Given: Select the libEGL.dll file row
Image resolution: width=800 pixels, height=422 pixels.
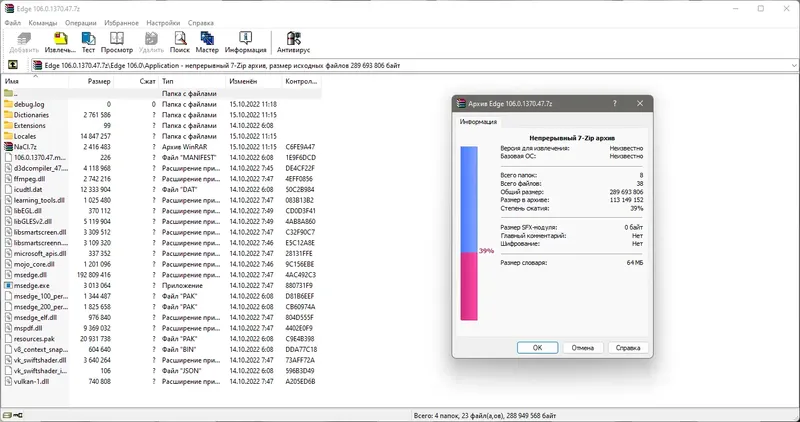Looking at the screenshot, I should pos(161,211).
